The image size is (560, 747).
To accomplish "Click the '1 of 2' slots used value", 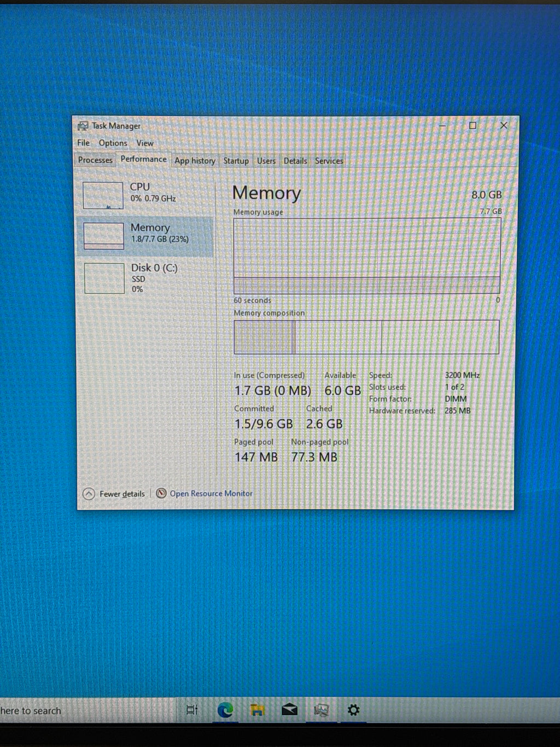I will 454,387.
